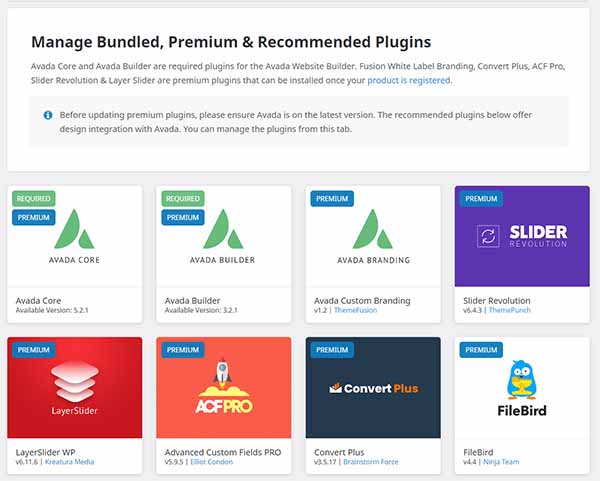This screenshot has width=600, height=481.
Task: Open the product is registered link
Action: point(409,80)
